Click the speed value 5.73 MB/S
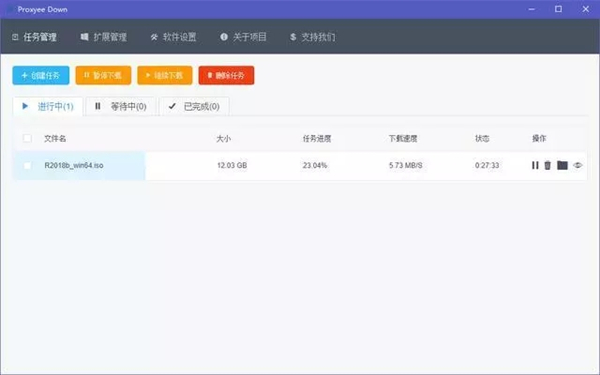The height and width of the screenshot is (375, 600). [406, 165]
